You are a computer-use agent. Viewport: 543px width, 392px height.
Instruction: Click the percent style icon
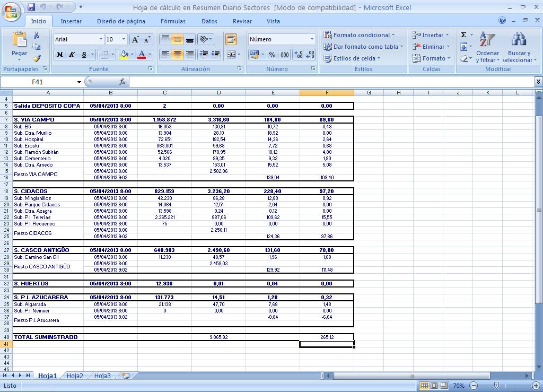pos(272,55)
